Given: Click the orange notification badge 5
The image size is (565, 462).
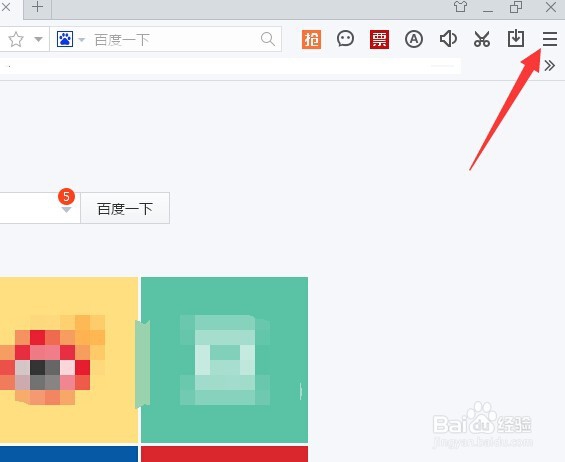Looking at the screenshot, I should click(66, 196).
